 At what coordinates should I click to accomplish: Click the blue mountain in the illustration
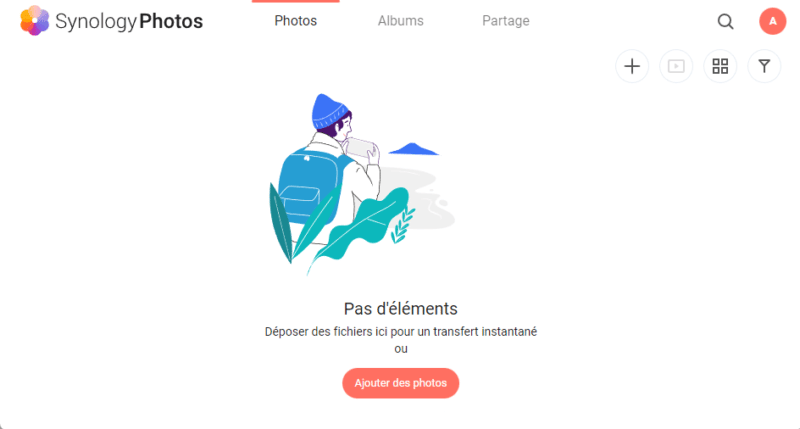pos(413,149)
